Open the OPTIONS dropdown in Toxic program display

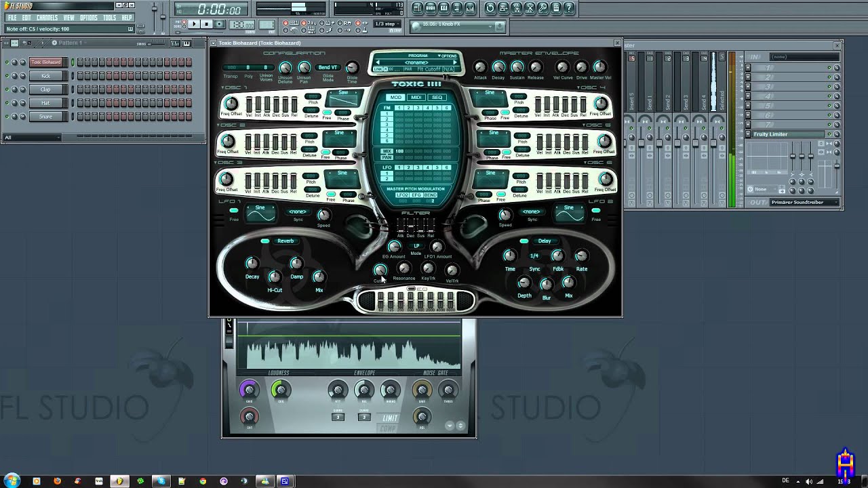point(447,56)
